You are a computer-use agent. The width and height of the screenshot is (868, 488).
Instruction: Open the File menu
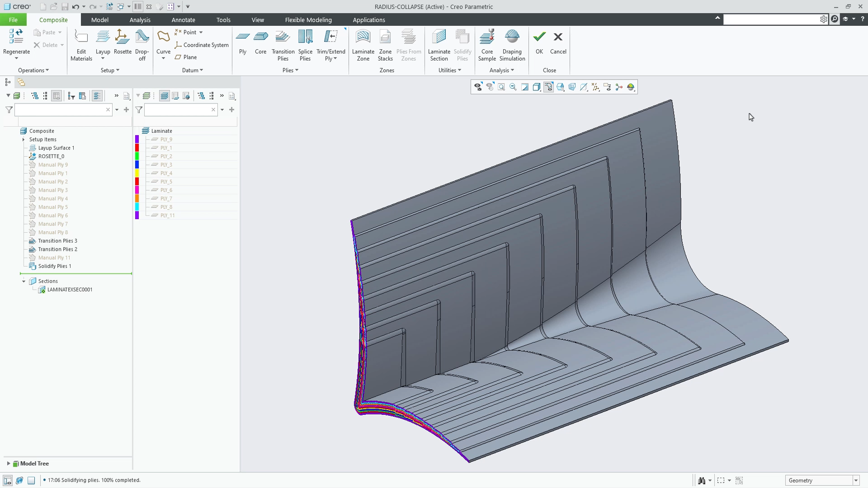click(13, 20)
